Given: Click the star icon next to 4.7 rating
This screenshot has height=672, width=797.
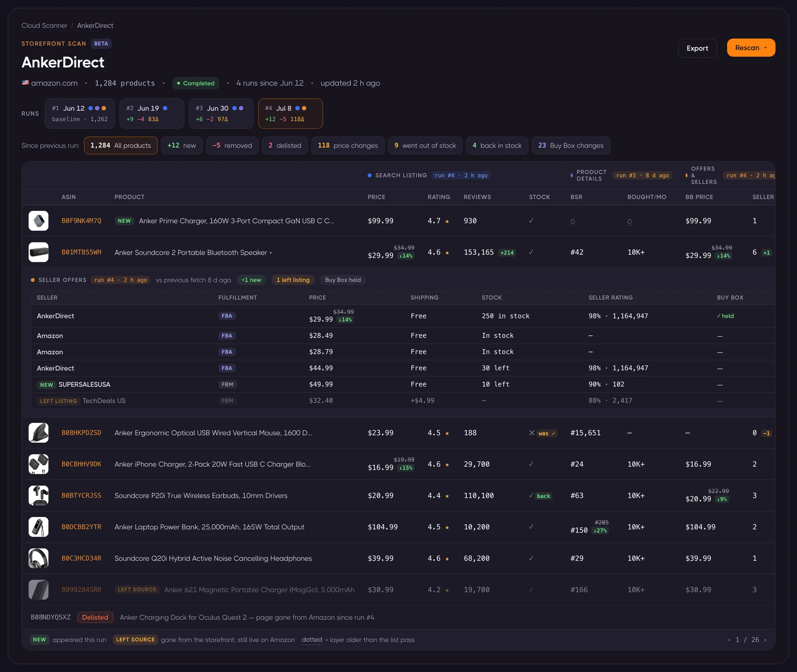Looking at the screenshot, I should [x=447, y=221].
